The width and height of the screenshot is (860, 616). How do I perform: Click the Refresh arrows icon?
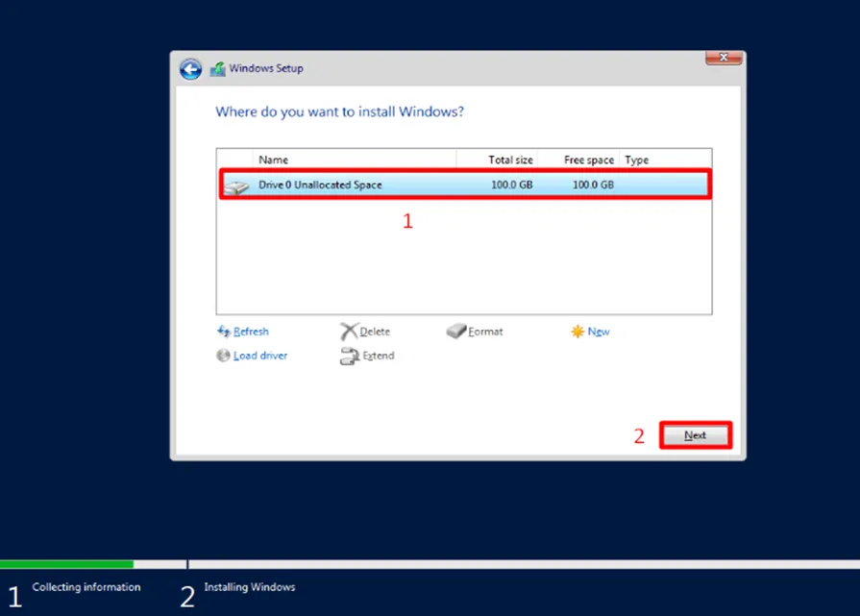224,332
